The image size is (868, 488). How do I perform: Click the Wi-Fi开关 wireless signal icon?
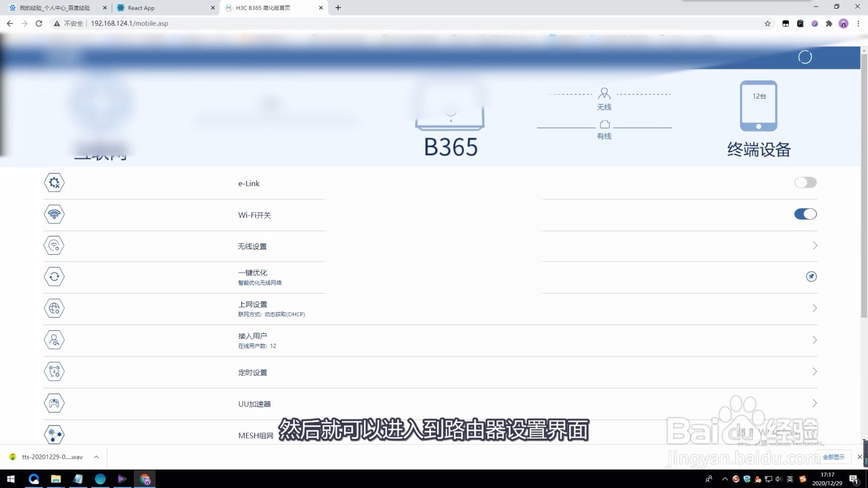tap(54, 214)
